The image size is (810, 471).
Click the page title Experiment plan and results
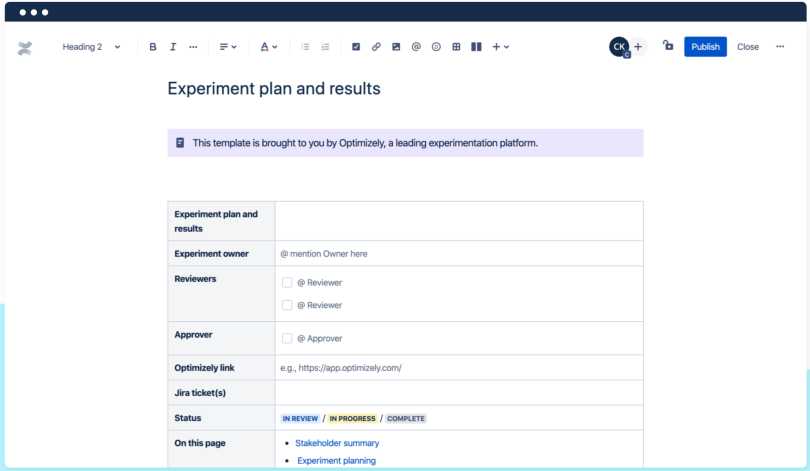[274, 89]
